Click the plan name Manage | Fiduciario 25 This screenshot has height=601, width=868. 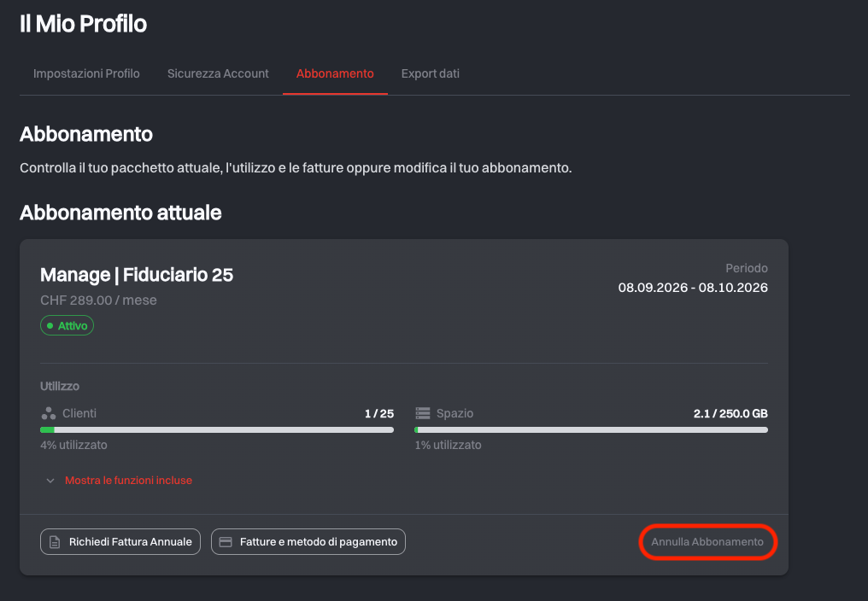(137, 275)
